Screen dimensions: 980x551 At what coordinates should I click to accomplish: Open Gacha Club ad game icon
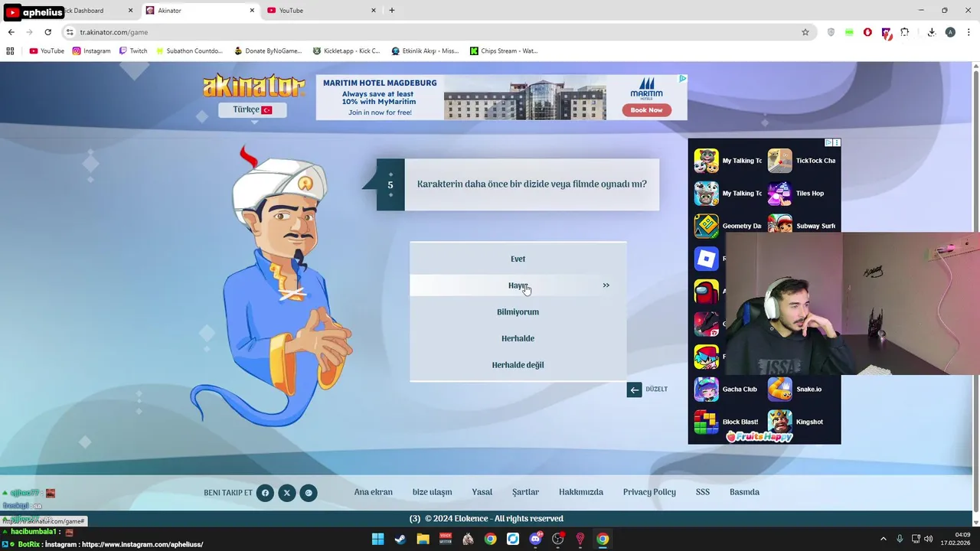pyautogui.click(x=706, y=389)
